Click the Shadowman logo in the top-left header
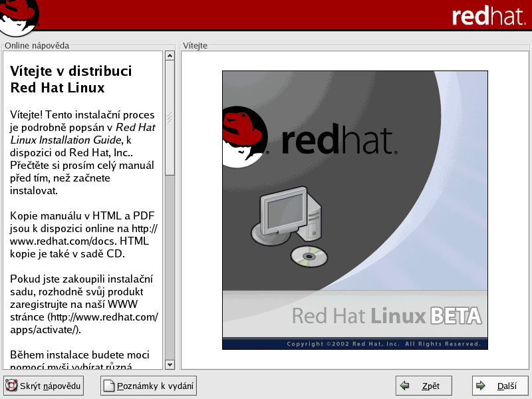 pyautogui.click(x=19, y=16)
